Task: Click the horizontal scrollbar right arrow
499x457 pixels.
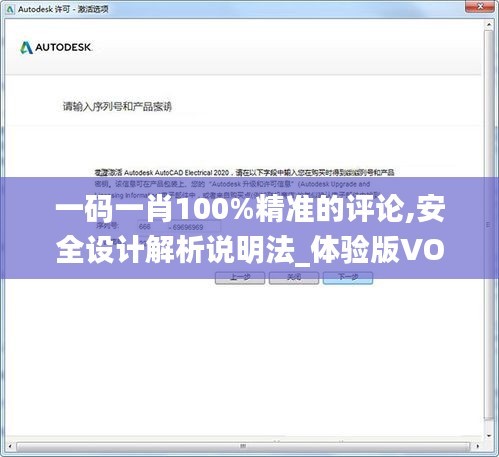Action: [x=478, y=446]
